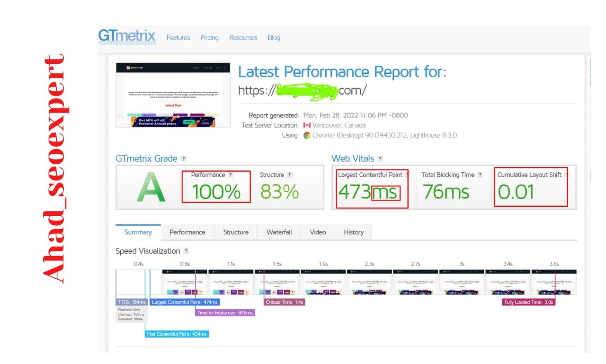Screen dimensions: 606x364
Task: Click the 83% Structure score
Action: click(x=279, y=192)
